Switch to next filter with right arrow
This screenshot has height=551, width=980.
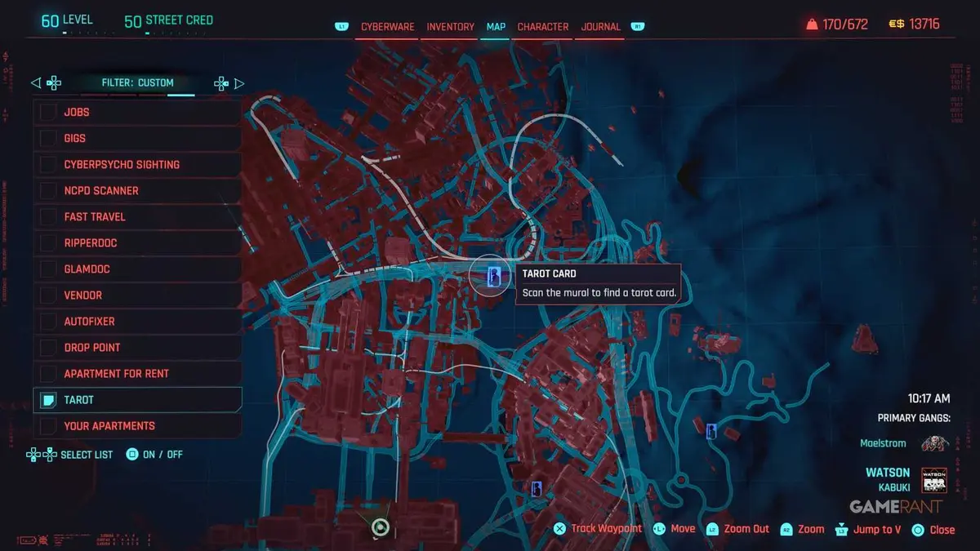pyautogui.click(x=239, y=82)
